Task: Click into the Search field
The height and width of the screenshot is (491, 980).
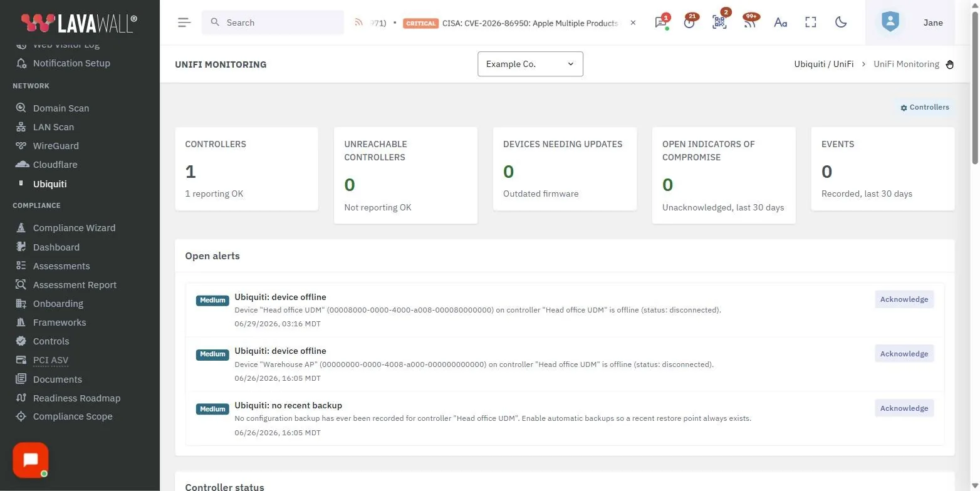Action: click(273, 23)
